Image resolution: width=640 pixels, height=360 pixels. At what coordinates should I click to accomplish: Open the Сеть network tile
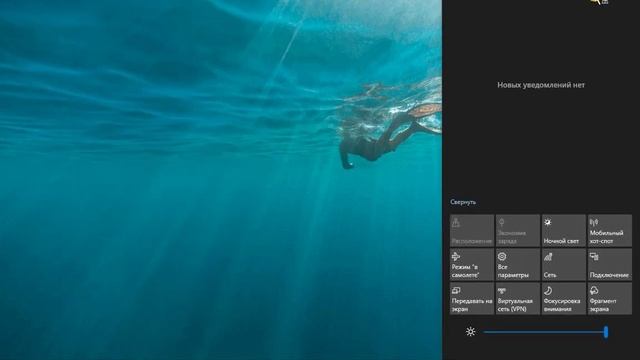[x=563, y=264]
